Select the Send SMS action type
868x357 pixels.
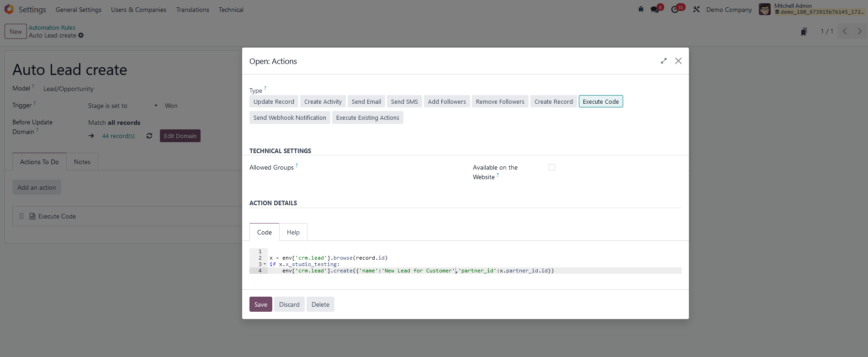404,101
